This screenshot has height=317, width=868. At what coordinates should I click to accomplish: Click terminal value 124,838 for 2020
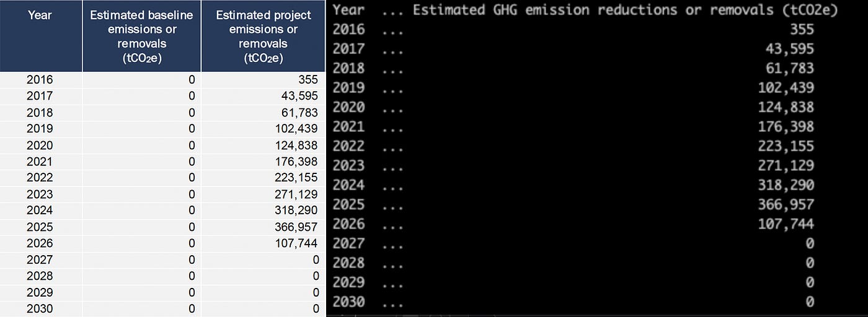786,107
